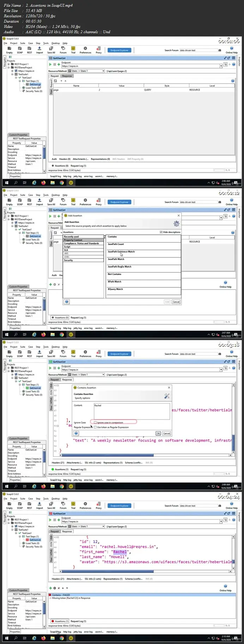Click OK in the Contains Assertion dialog

coord(158,433)
